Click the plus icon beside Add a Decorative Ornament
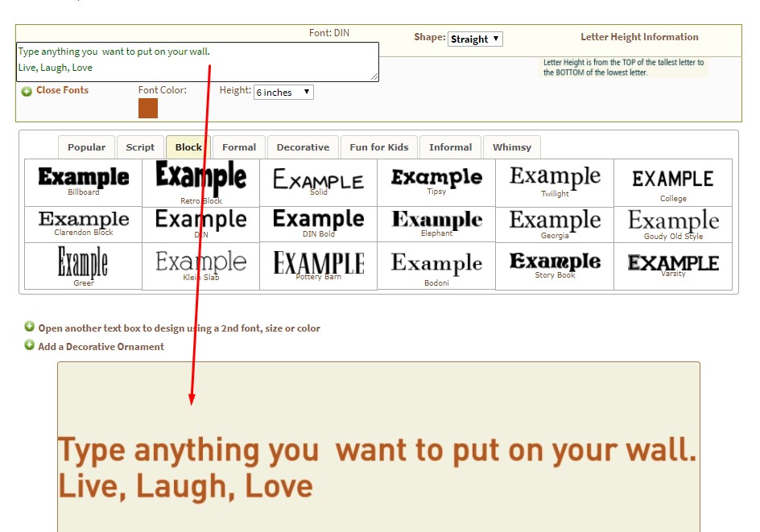Image resolution: width=760 pixels, height=532 pixels. tap(30, 346)
